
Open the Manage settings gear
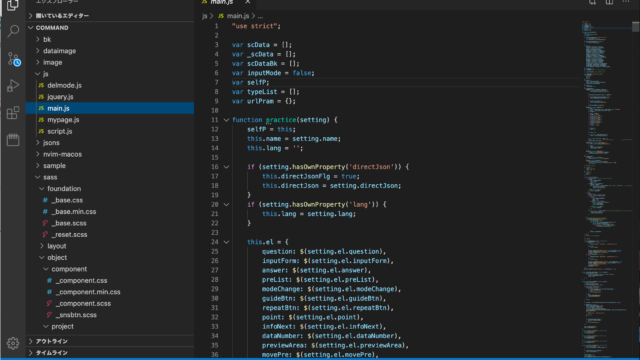click(13, 343)
